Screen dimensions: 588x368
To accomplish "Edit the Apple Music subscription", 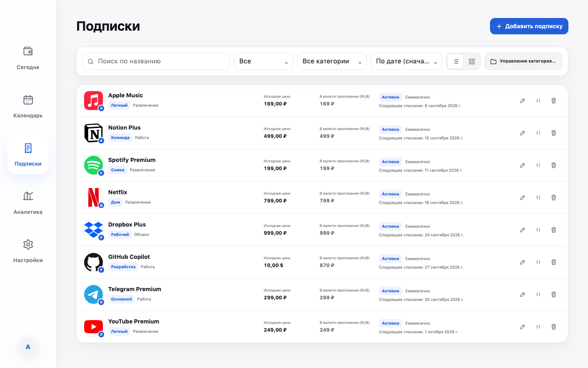I will coord(522,101).
